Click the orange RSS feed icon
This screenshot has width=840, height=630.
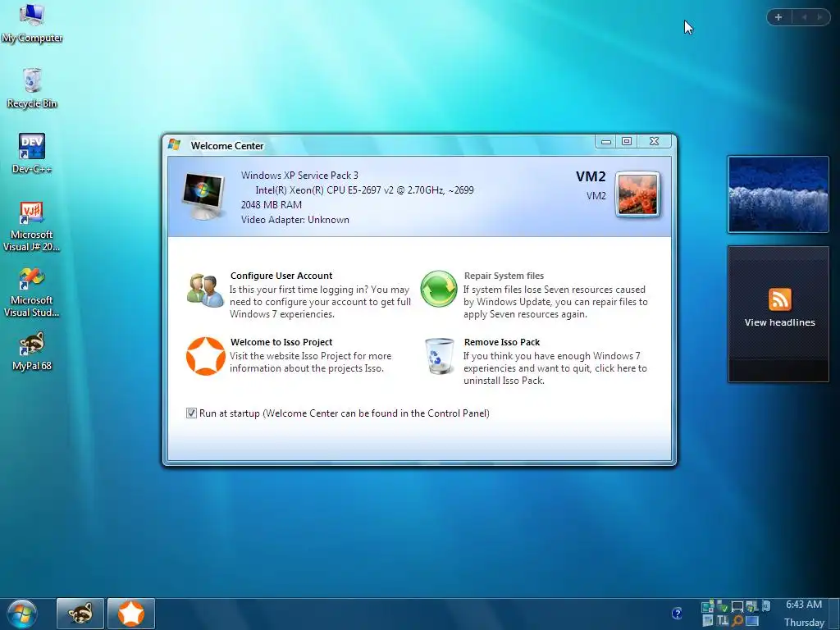pos(779,299)
